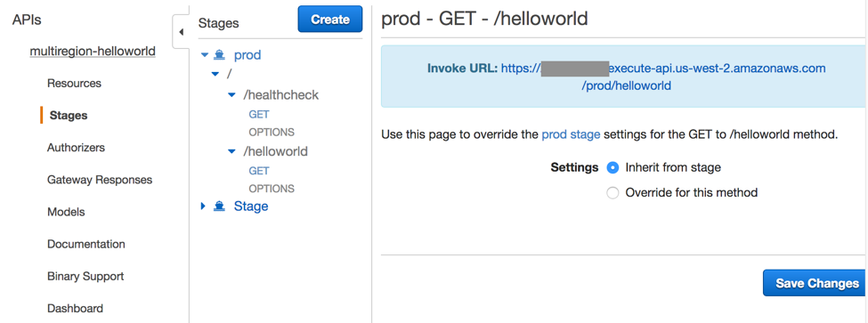Collapse the root / resource node

pos(215,74)
